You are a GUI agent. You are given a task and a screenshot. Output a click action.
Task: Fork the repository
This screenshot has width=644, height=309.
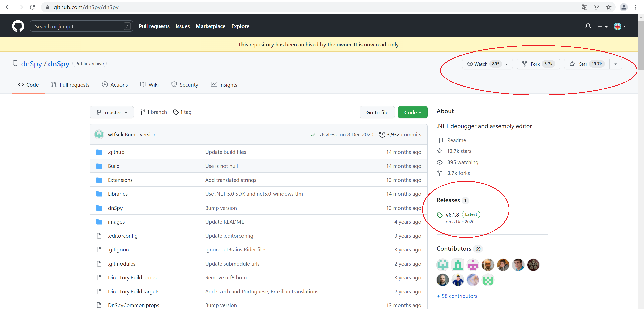[538, 64]
